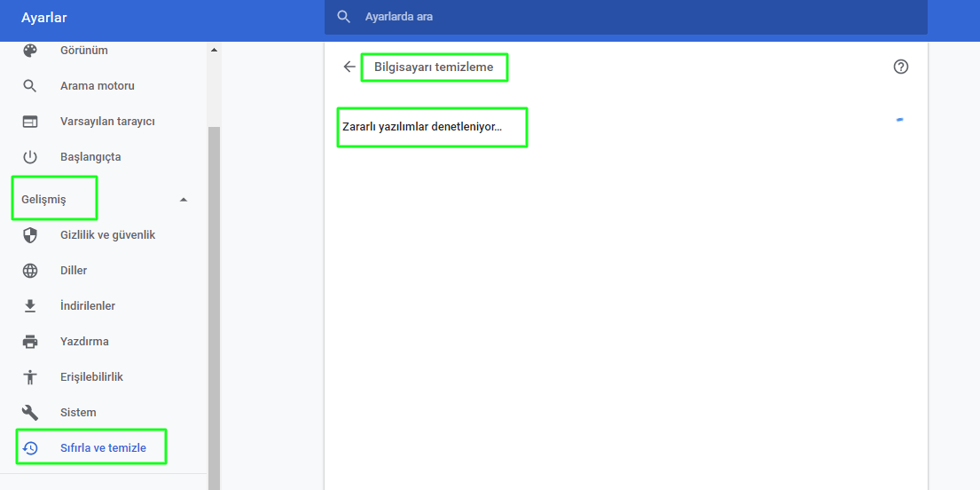This screenshot has height=490, width=980.
Task: Click in the Ayarlarda ara search field
Action: 625,17
